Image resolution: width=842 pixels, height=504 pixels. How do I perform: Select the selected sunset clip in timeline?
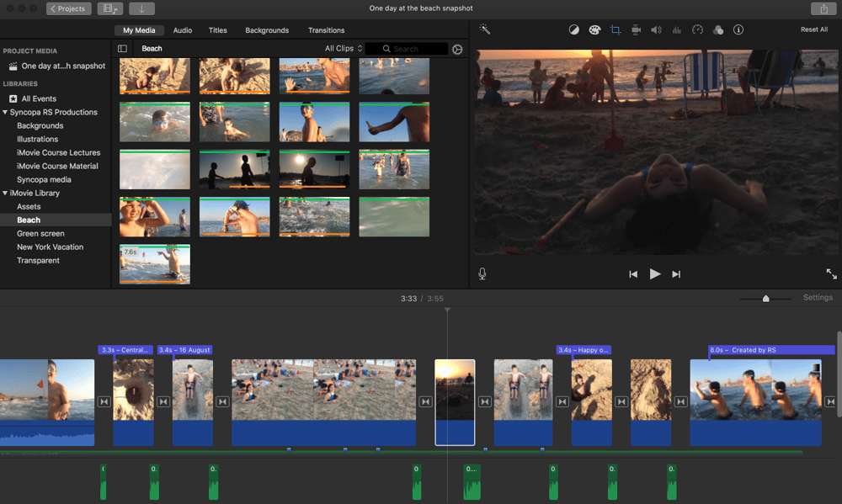click(455, 402)
